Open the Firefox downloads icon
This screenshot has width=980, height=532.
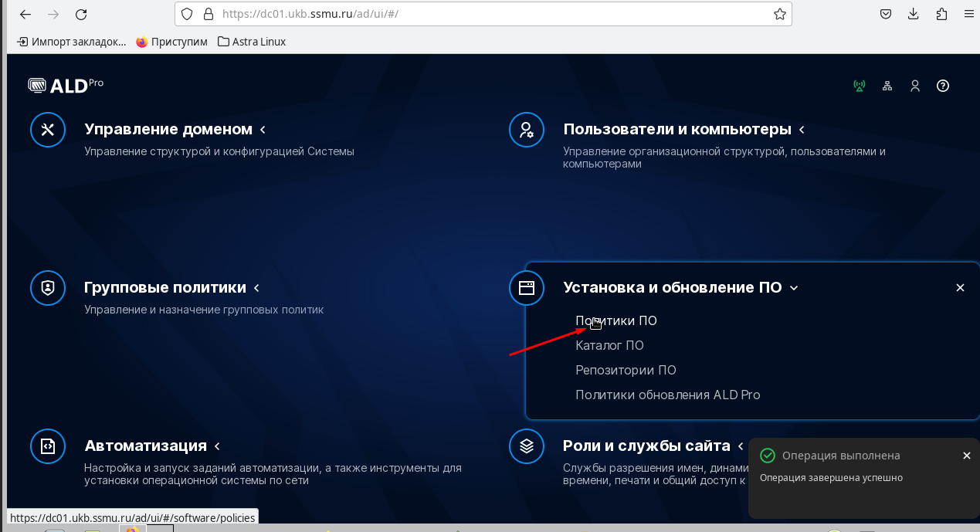(x=914, y=13)
